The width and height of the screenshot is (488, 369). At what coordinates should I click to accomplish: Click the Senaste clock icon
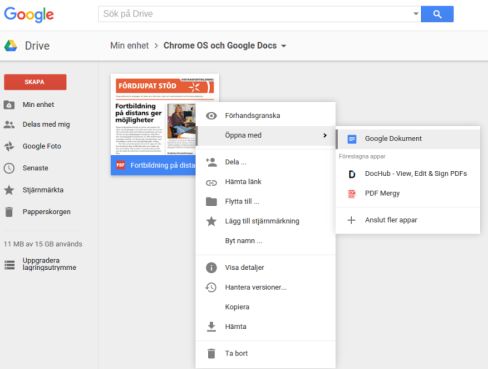[9, 168]
